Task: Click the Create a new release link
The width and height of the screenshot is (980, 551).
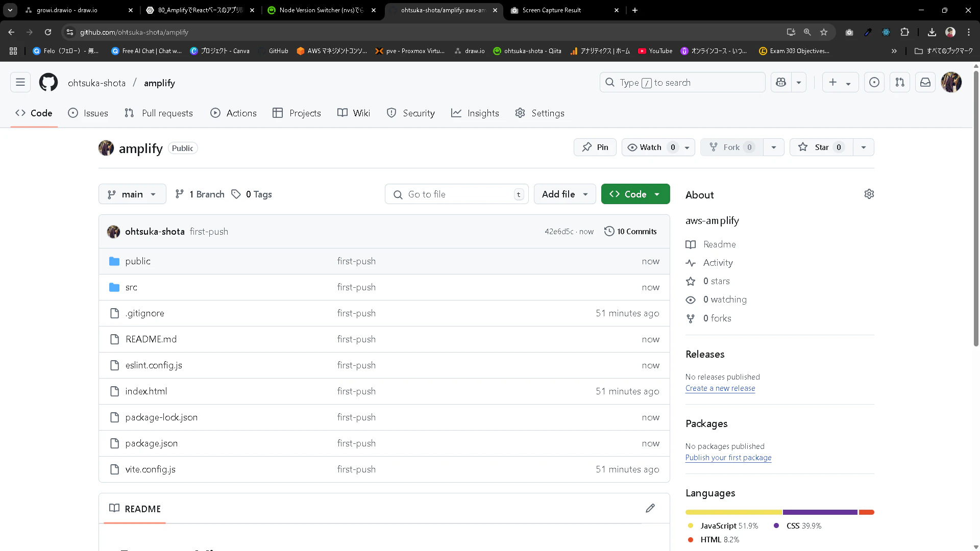Action: (x=720, y=388)
